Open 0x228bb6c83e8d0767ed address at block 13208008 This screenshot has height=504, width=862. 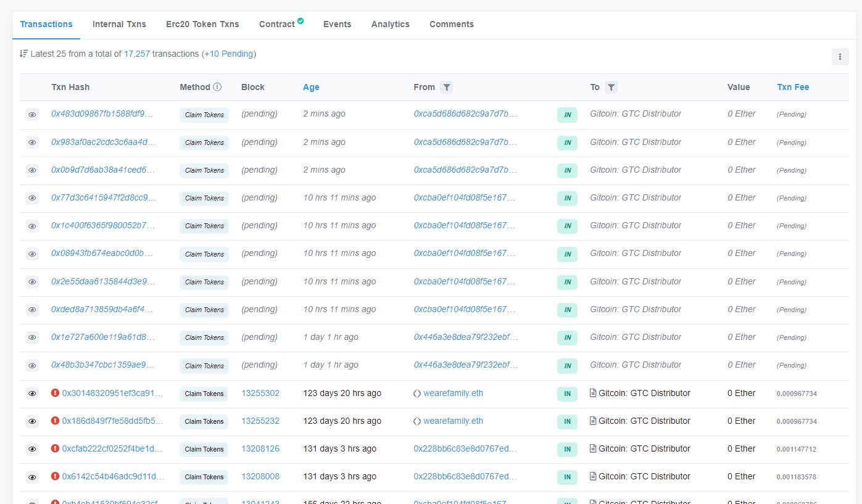(x=465, y=476)
